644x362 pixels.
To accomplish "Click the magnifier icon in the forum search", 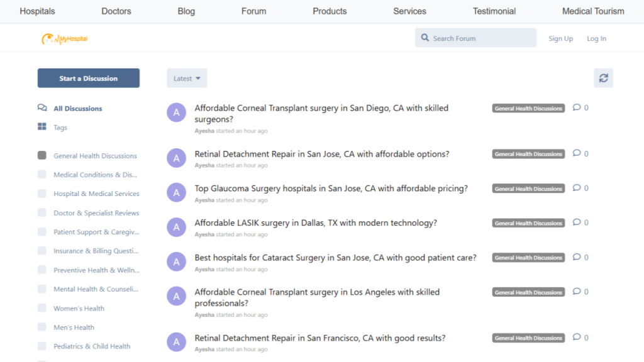I will 425,38.
